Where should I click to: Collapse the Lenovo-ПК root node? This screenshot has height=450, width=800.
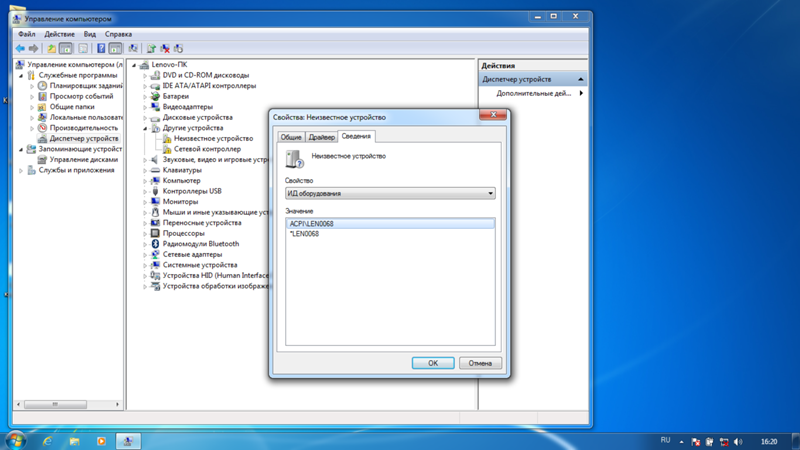[134, 65]
